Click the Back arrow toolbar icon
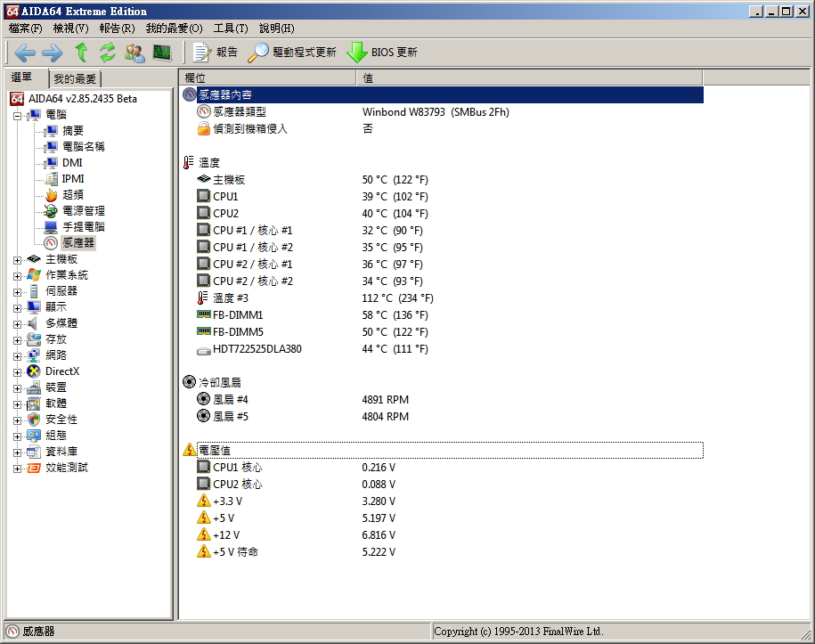Screen dimensions: 815x644 [x=25, y=53]
